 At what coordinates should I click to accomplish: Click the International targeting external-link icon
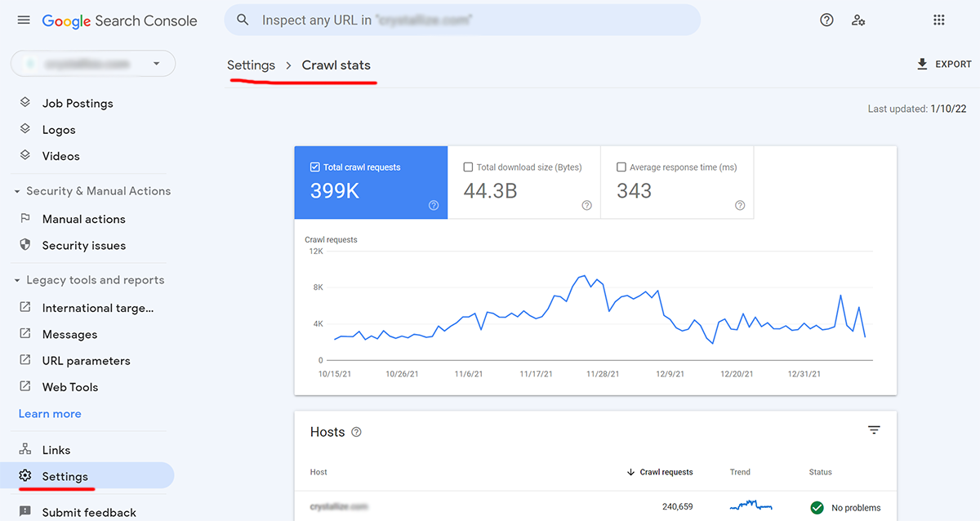point(25,307)
